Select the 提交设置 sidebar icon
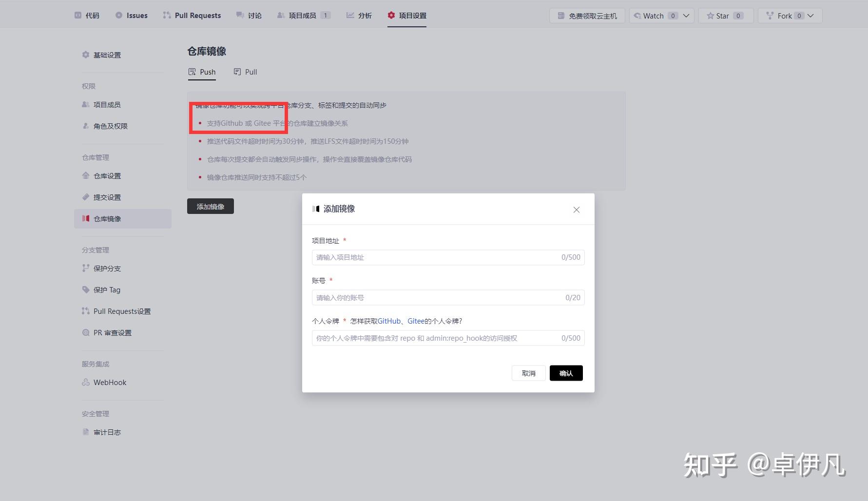868x501 pixels. pyautogui.click(x=85, y=197)
